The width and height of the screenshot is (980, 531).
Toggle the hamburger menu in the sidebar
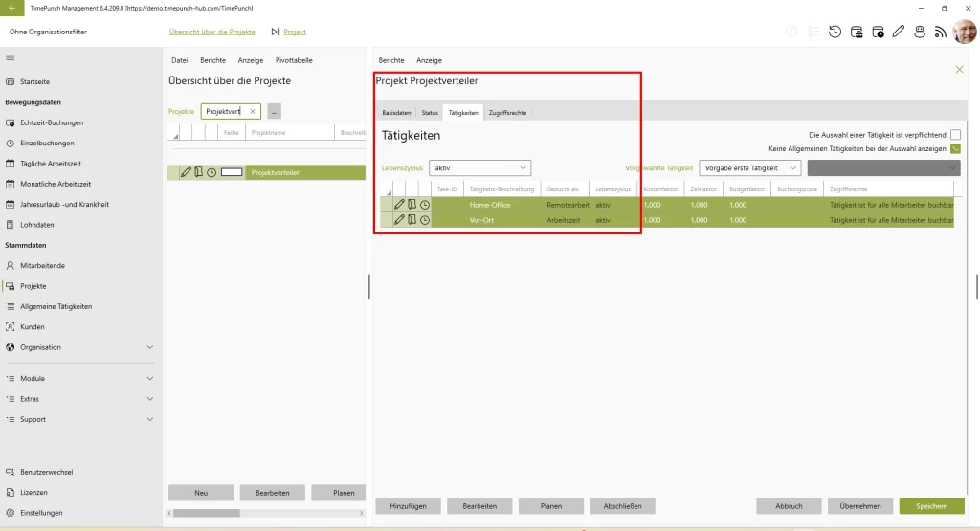coord(10,57)
